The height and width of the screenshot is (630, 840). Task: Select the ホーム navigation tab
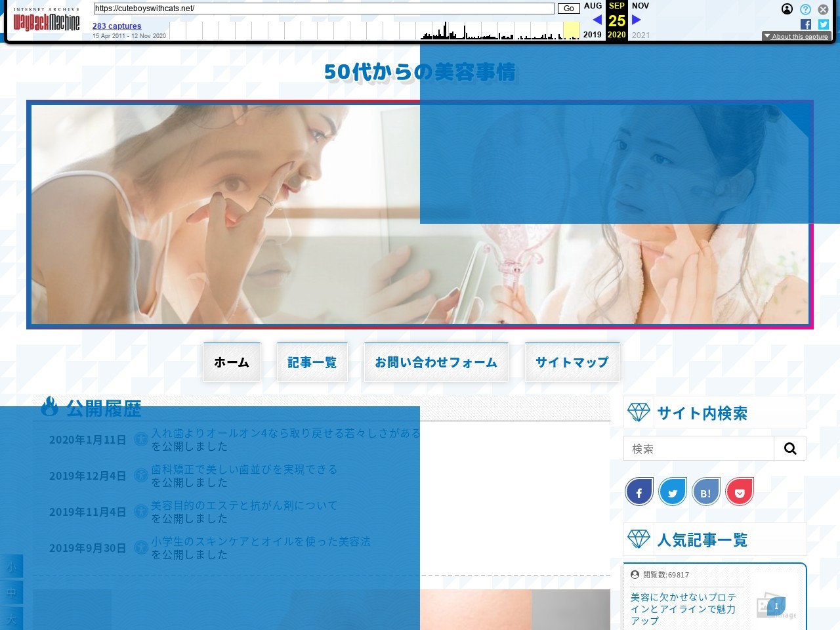tap(232, 362)
